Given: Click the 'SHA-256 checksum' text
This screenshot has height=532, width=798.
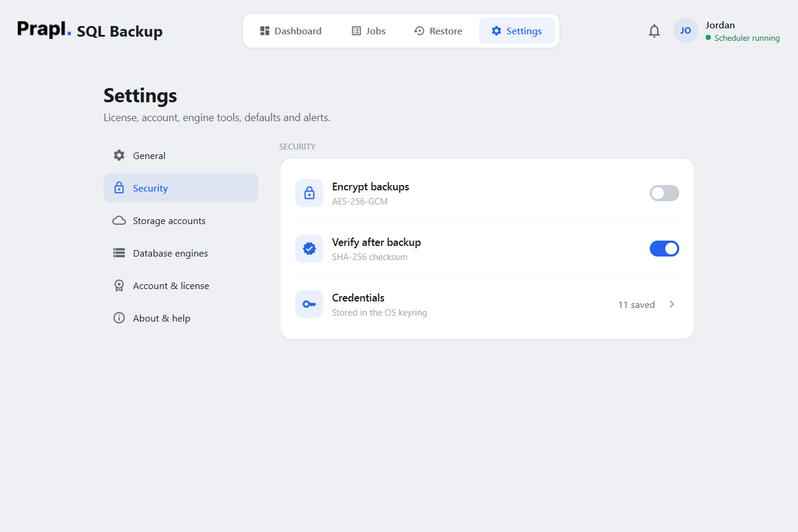Looking at the screenshot, I should click(x=369, y=257).
